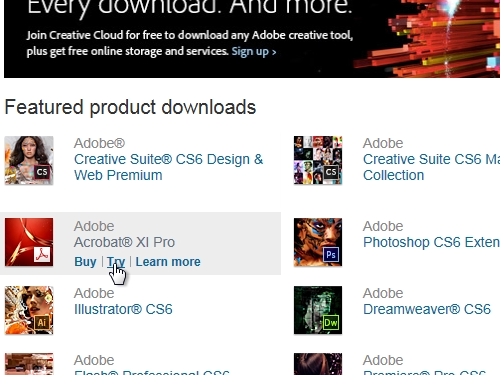The image size is (500, 375).
Task: Click the Dreamweaver CS6 product icon
Action: point(318,310)
